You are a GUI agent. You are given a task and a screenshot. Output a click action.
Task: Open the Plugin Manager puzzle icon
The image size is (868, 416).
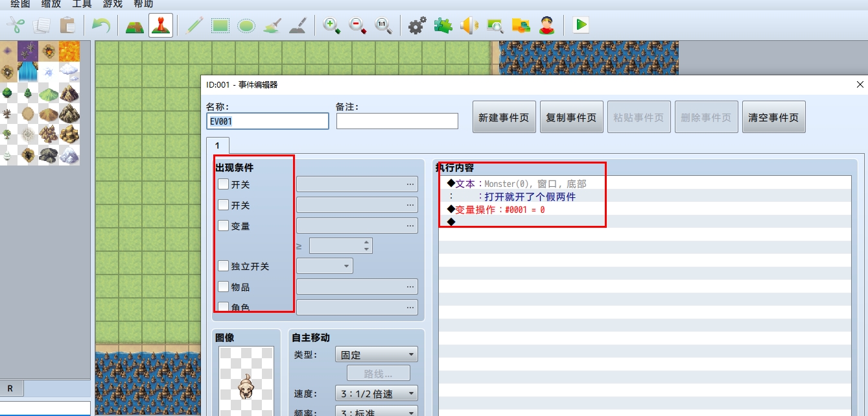click(x=443, y=25)
